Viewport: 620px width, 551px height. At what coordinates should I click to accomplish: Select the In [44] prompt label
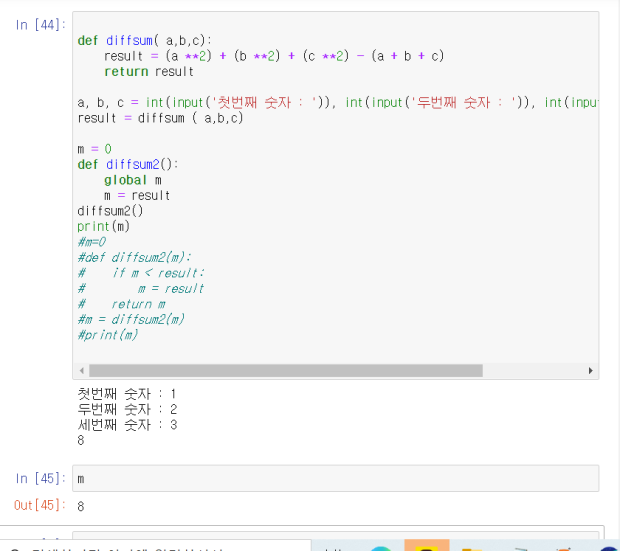(40, 25)
